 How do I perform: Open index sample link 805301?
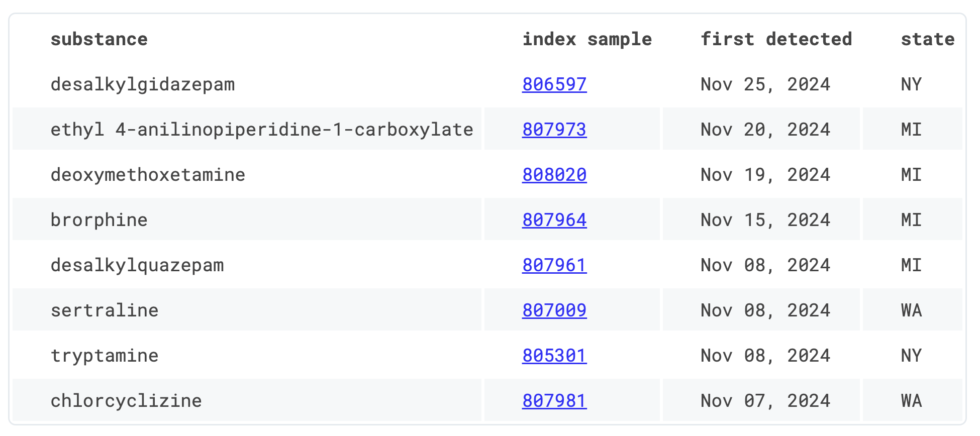(x=554, y=356)
